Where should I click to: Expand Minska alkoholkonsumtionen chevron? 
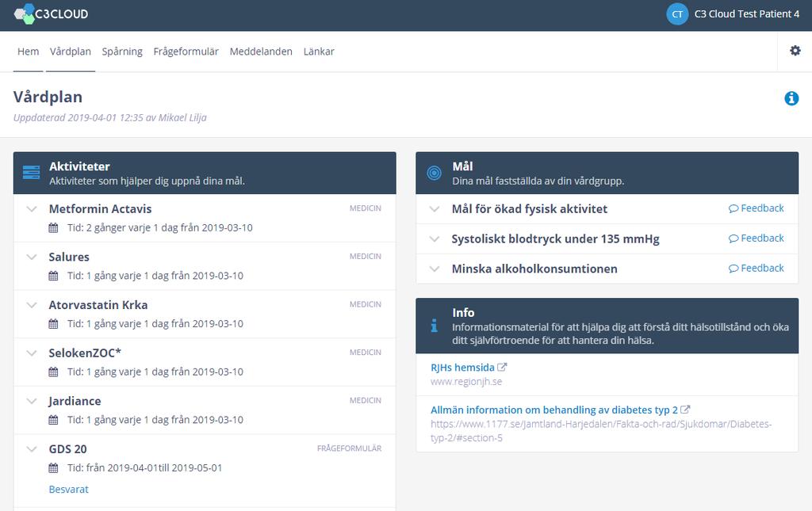[435, 269]
